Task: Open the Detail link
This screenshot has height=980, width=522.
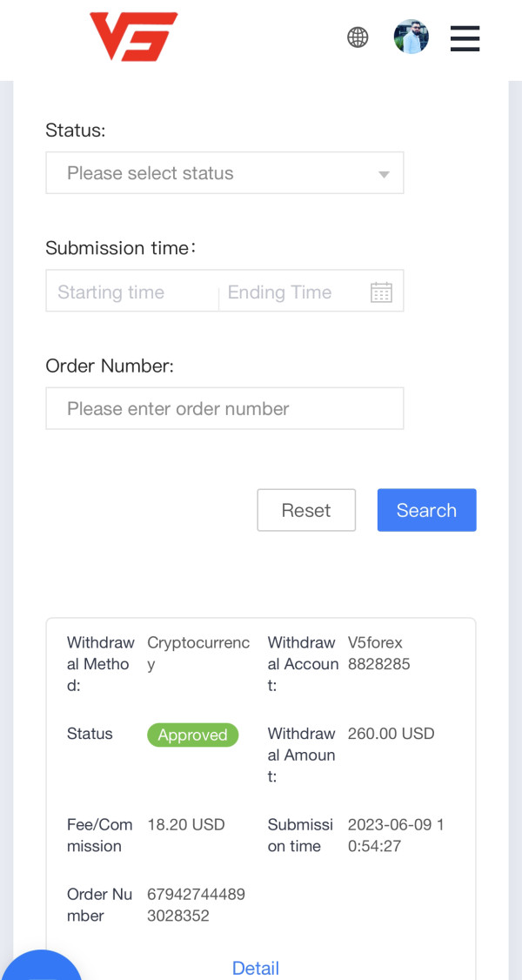Action: click(x=256, y=968)
